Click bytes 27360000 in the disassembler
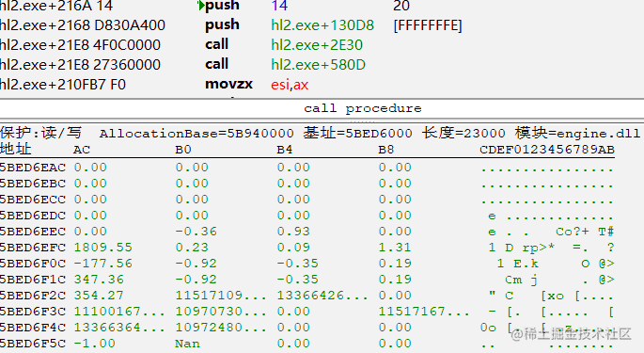Image resolution: width=644 pixels, height=353 pixels. [x=127, y=65]
